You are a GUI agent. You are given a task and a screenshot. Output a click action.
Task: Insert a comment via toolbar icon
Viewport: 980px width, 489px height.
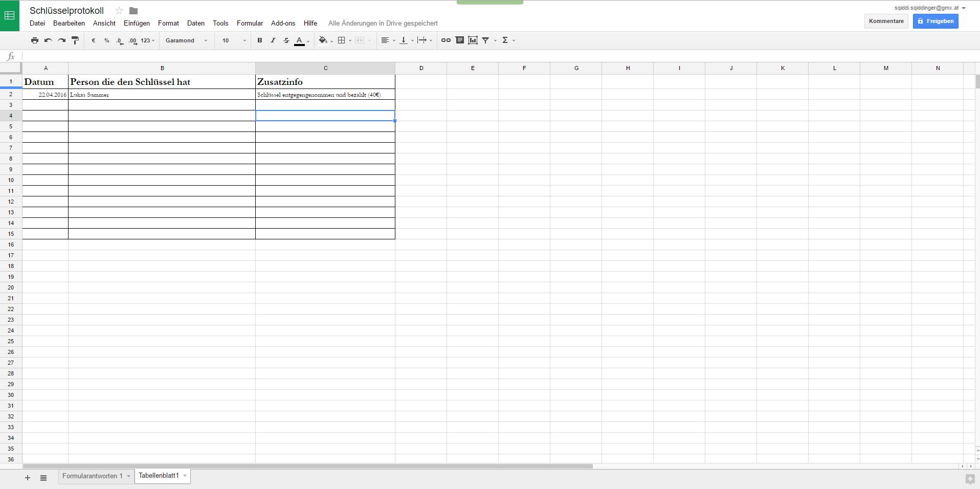(x=459, y=40)
